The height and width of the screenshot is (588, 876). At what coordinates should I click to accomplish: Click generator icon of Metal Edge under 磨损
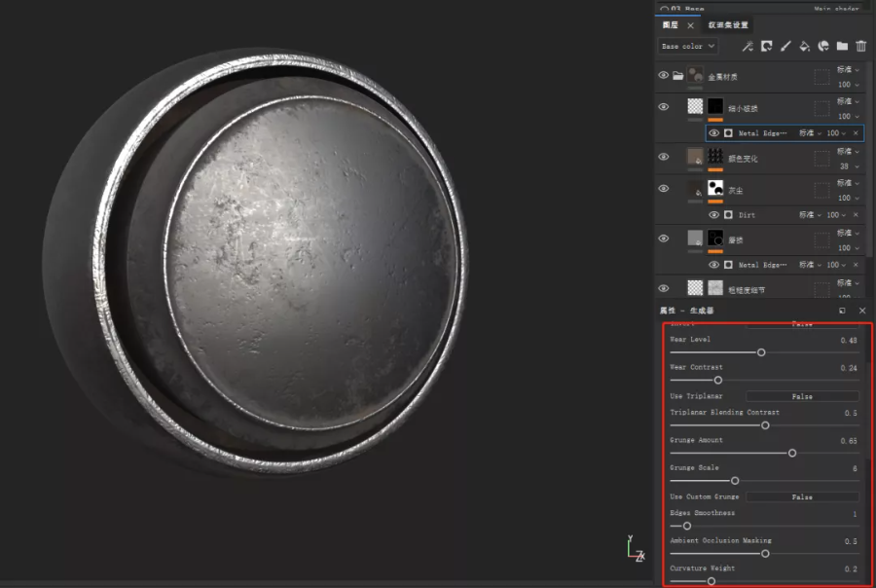point(728,265)
